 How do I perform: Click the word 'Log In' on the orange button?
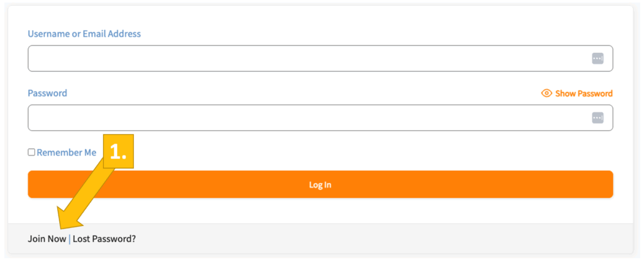pyautogui.click(x=320, y=185)
